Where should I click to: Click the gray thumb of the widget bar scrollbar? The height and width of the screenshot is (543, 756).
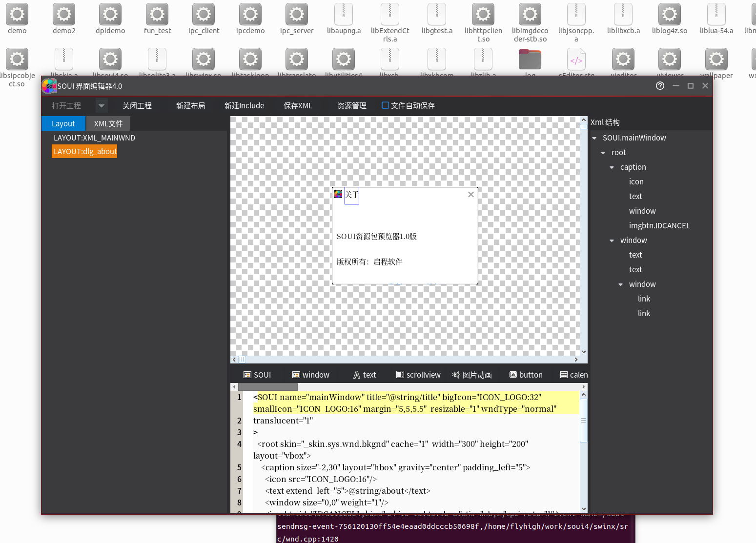click(268, 387)
